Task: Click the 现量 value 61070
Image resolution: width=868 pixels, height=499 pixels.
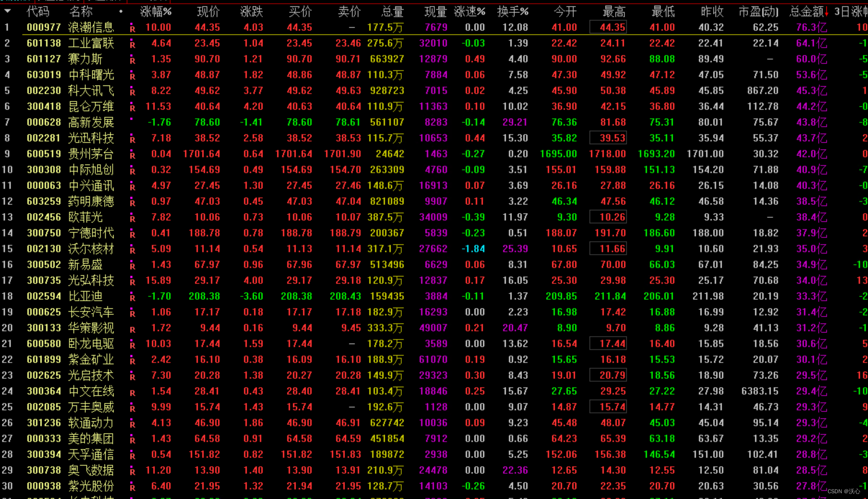Action: pyautogui.click(x=433, y=360)
